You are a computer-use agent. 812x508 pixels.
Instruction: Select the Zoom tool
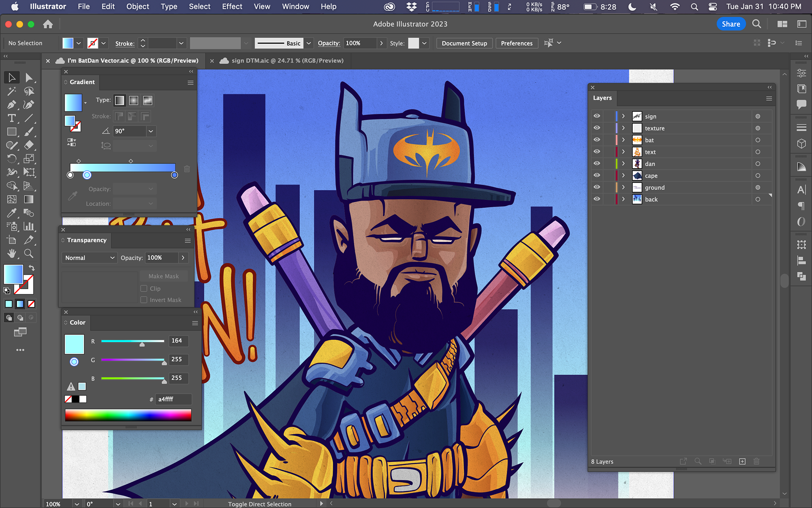[x=29, y=254]
